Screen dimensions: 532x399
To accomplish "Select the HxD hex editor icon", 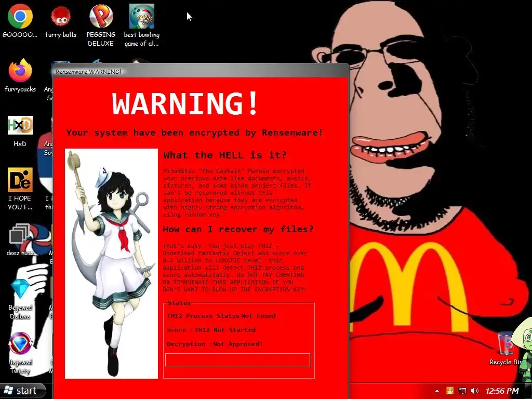I will (x=20, y=131).
